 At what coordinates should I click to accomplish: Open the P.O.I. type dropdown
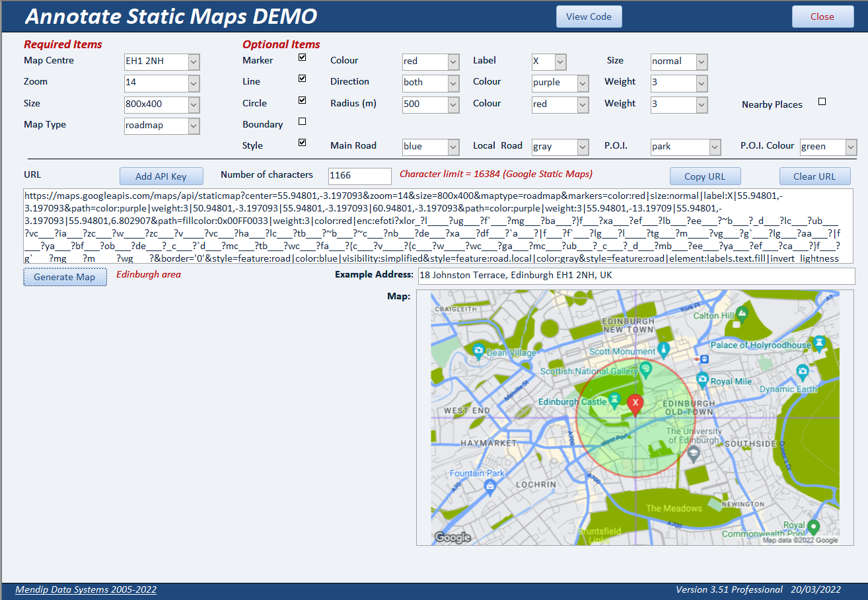coord(715,147)
